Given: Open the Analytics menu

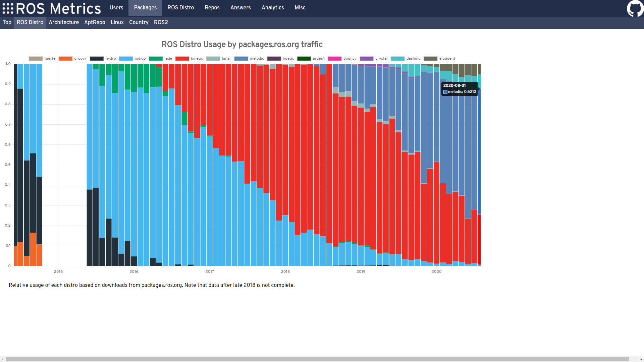Looking at the screenshot, I should 273,8.
